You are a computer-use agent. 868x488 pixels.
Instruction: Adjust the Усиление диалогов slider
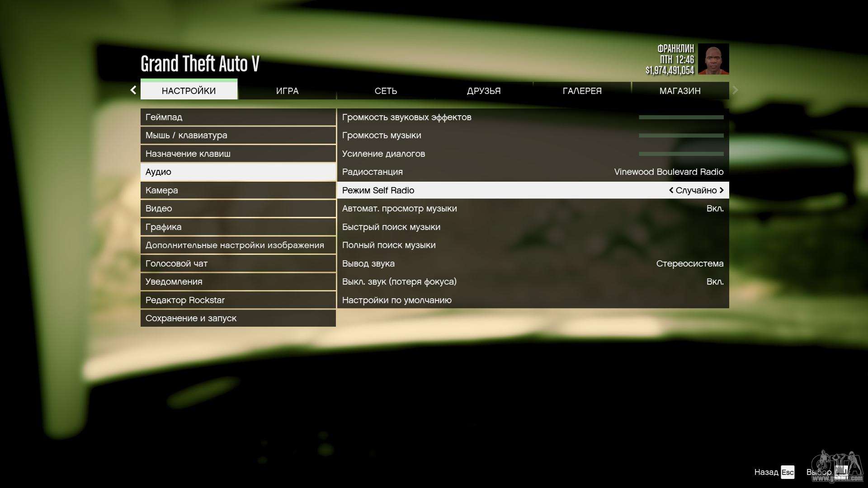681,154
